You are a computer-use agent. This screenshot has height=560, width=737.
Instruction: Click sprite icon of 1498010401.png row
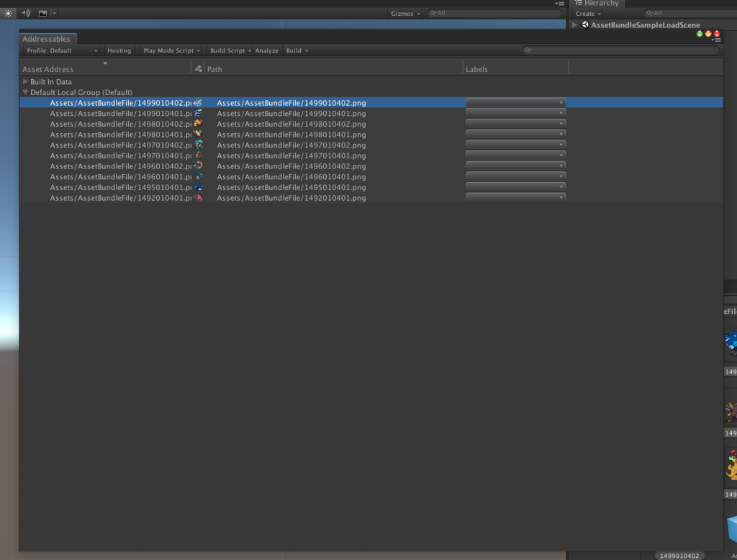coord(198,134)
